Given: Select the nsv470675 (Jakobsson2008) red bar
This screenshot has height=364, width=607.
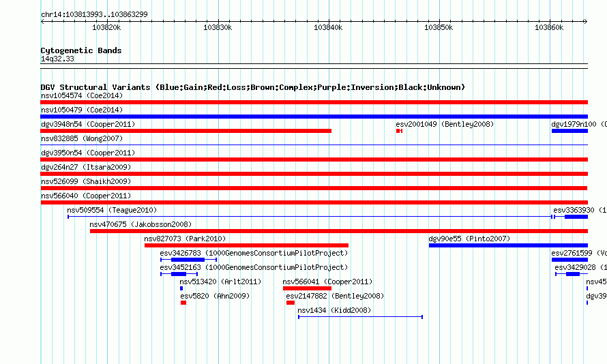Looking at the screenshot, I should 339,231.
